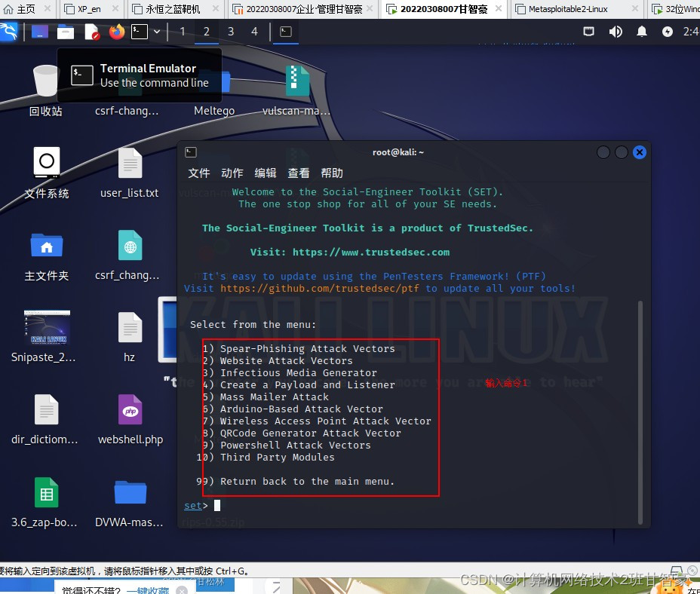Open the notifications bell icon
700x594 pixels.
(641, 31)
